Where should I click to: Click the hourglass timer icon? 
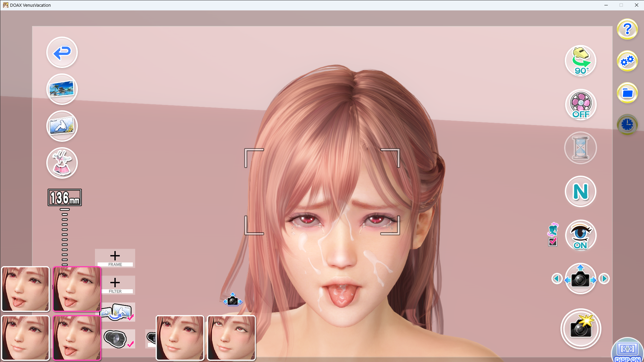(581, 148)
